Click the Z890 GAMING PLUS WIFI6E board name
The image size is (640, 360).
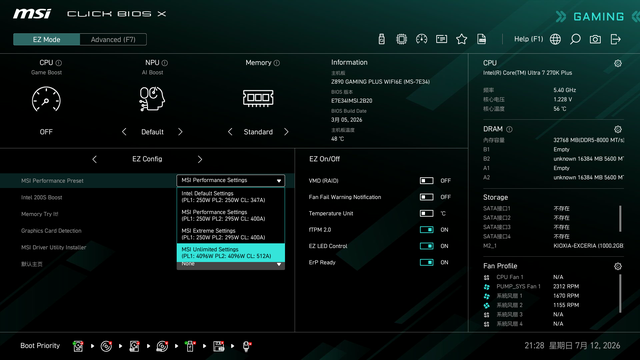pos(380,82)
